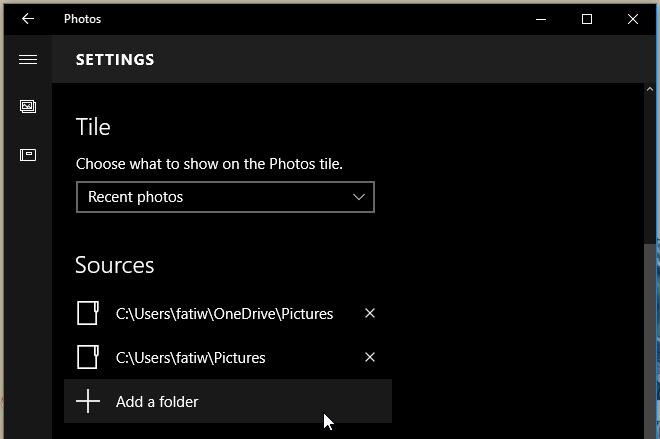This screenshot has width=660, height=439.
Task: Remove the C:\Users\fatiw\Pictures source
Action: pyautogui.click(x=370, y=357)
